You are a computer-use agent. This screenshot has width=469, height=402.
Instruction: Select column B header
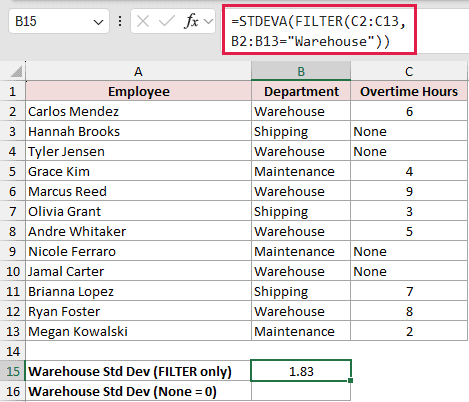click(301, 71)
